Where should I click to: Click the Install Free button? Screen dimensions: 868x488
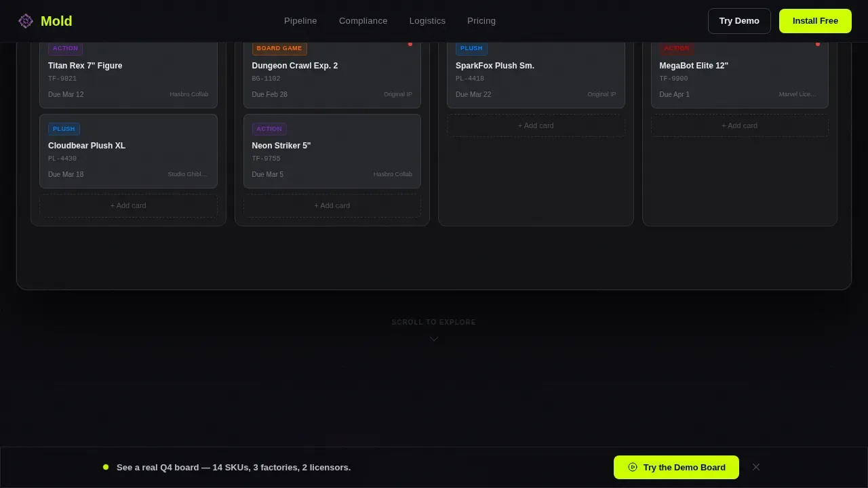pyautogui.click(x=815, y=21)
